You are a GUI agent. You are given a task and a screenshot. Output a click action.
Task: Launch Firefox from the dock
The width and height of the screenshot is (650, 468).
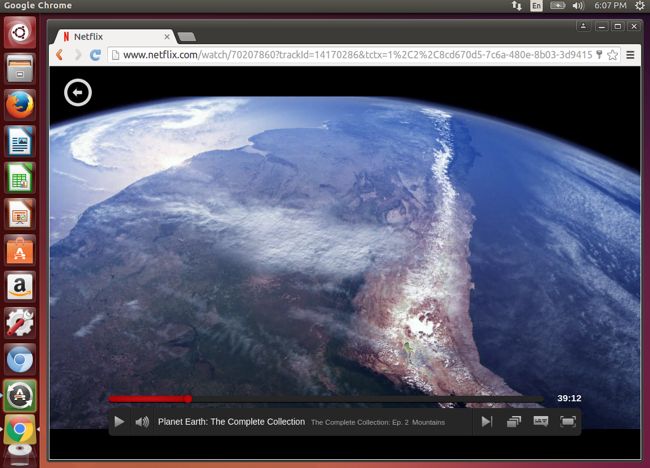coord(19,105)
